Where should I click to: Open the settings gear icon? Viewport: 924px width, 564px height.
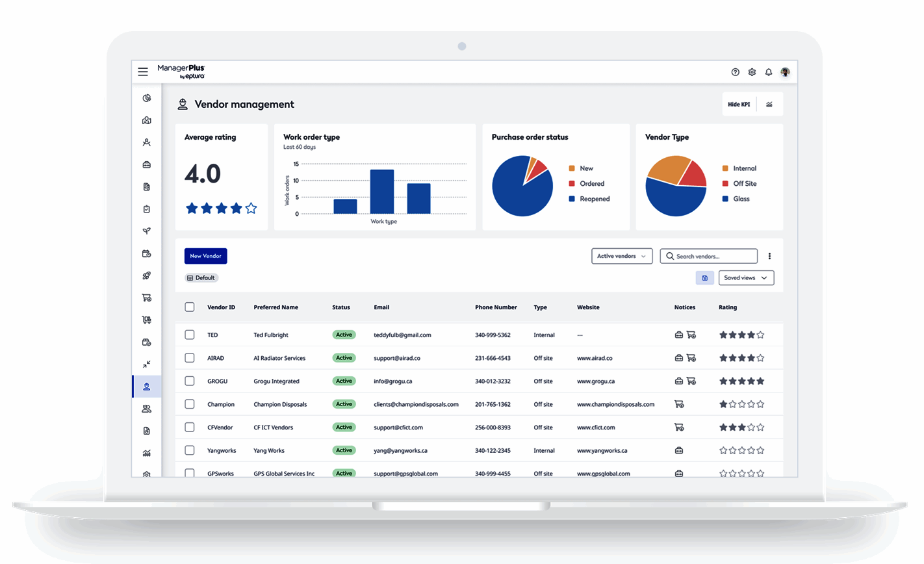[752, 72]
